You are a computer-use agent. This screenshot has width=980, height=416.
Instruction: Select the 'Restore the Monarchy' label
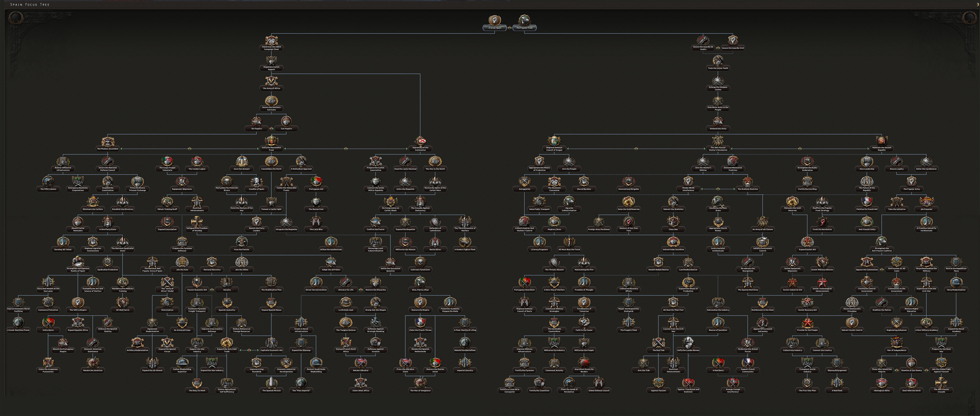pyautogui.click(x=375, y=290)
